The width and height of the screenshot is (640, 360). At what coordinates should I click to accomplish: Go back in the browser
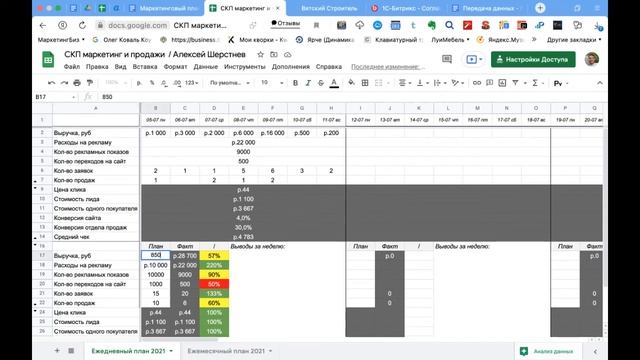tap(43, 25)
